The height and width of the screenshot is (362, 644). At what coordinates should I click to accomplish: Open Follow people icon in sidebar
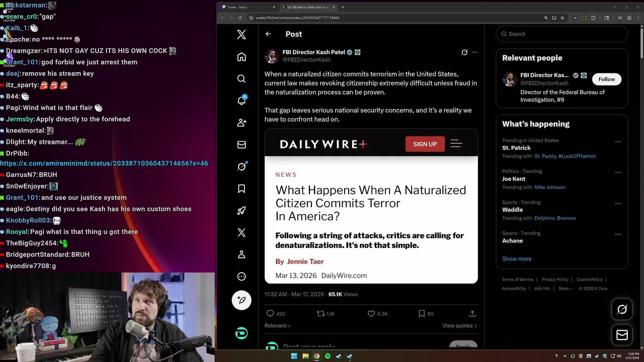[242, 123]
